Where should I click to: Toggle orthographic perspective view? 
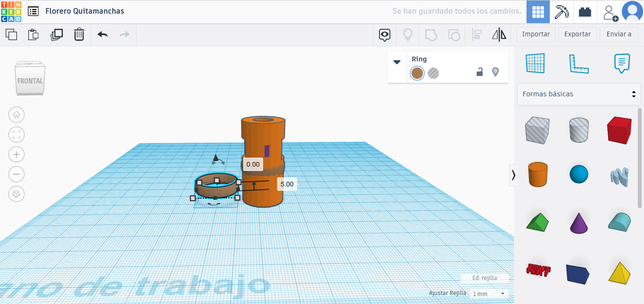[x=17, y=194]
